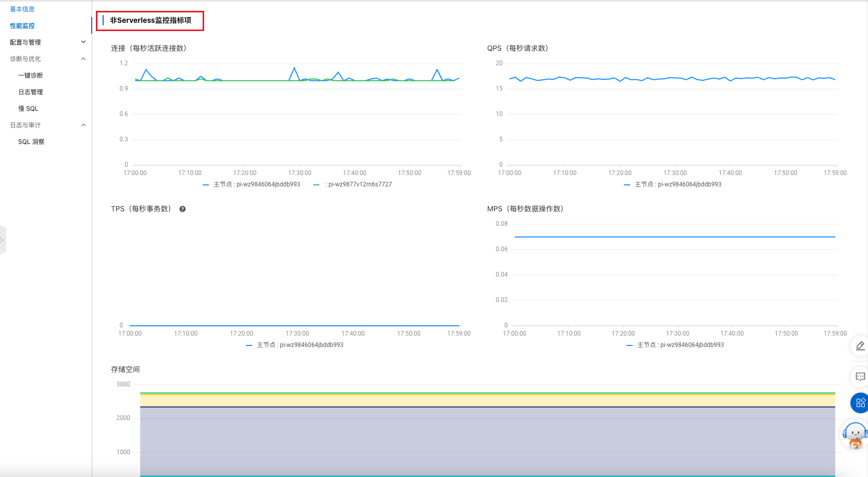Open 日志管理 page

(x=31, y=92)
